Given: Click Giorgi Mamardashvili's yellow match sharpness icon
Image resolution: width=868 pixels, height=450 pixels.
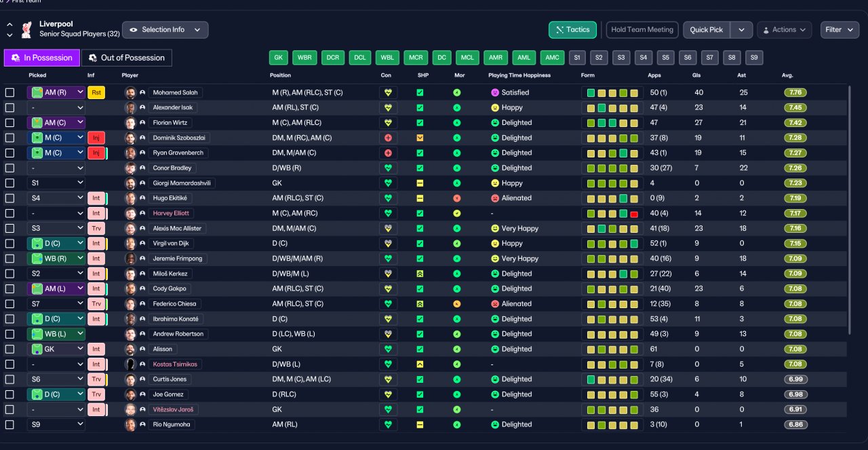Looking at the screenshot, I should (x=420, y=183).
